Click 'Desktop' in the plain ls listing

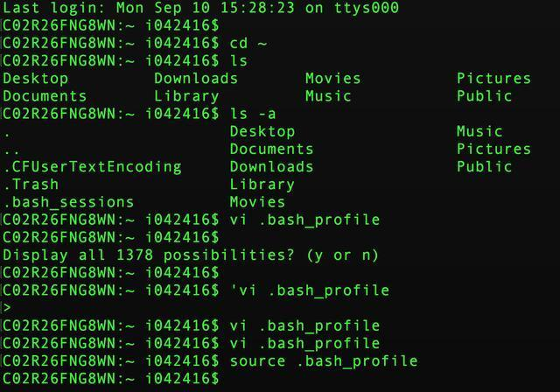coord(35,79)
